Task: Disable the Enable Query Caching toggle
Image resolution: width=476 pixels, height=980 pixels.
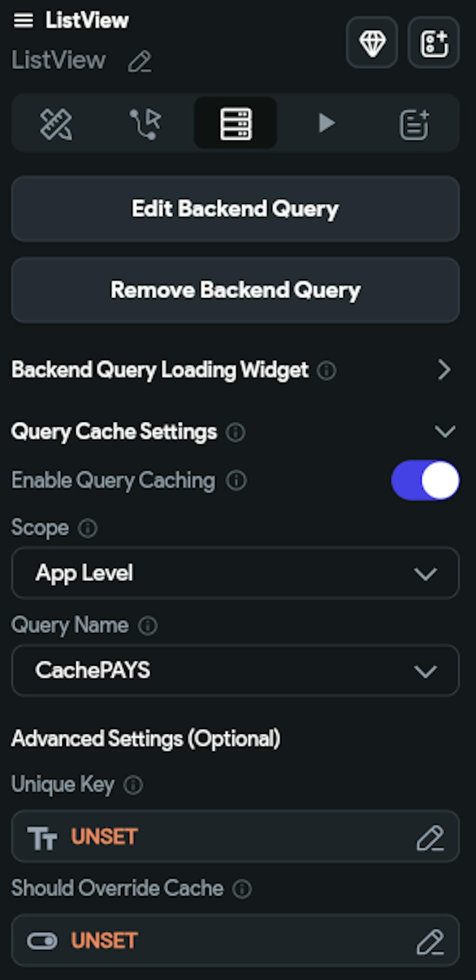Action: (x=425, y=481)
